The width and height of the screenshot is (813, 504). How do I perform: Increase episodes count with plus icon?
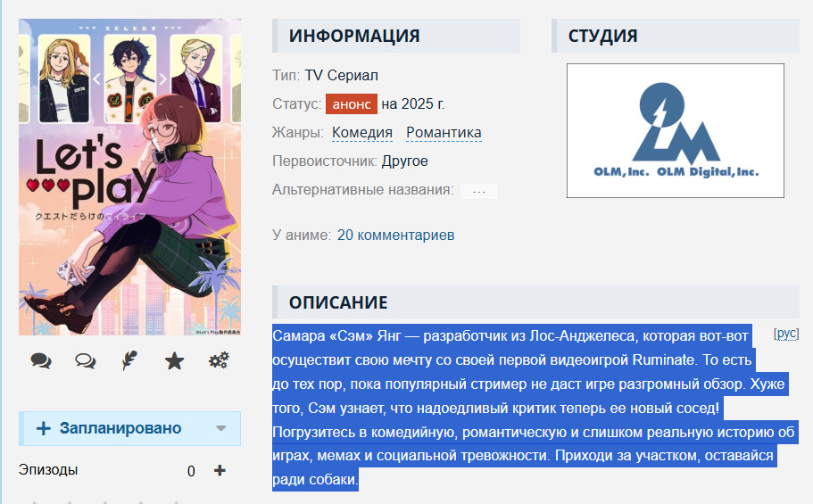pyautogui.click(x=220, y=470)
